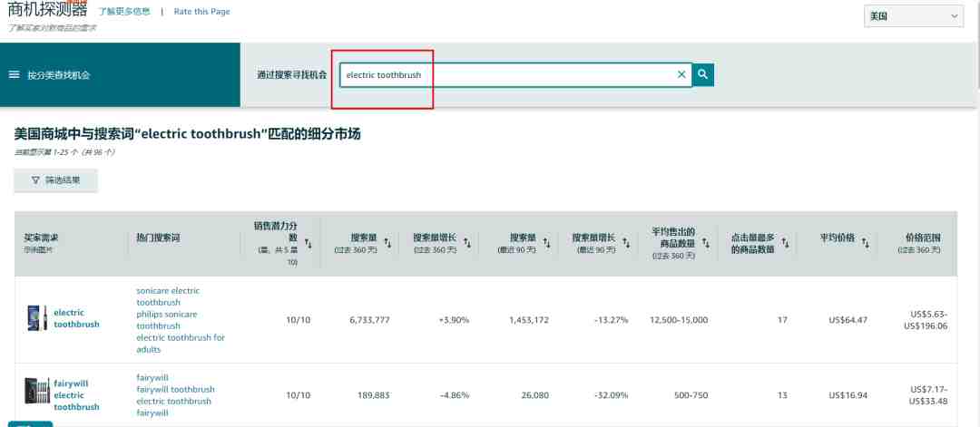This screenshot has height=427, width=980.
Task: Select the US$16.94 average price cell
Action: click(848, 396)
